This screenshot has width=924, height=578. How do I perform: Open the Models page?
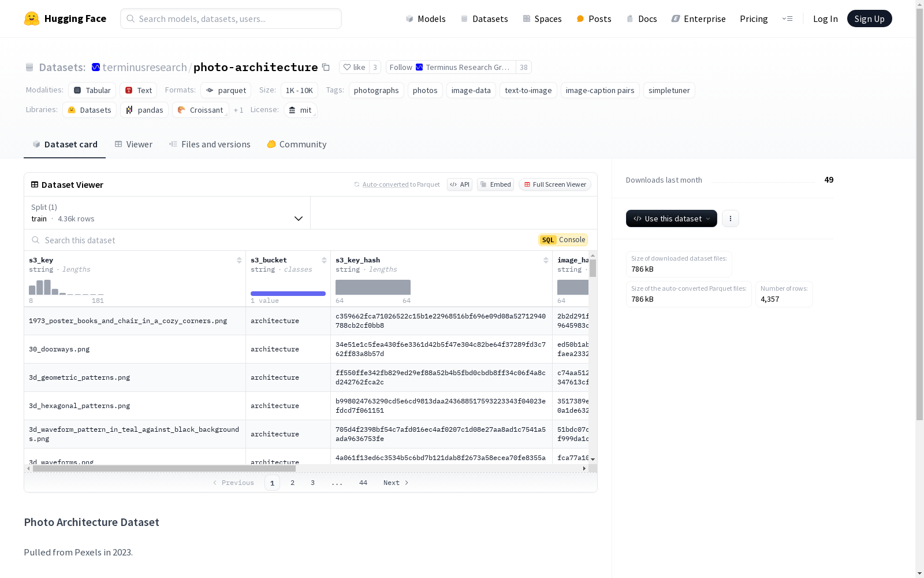pyautogui.click(x=426, y=18)
